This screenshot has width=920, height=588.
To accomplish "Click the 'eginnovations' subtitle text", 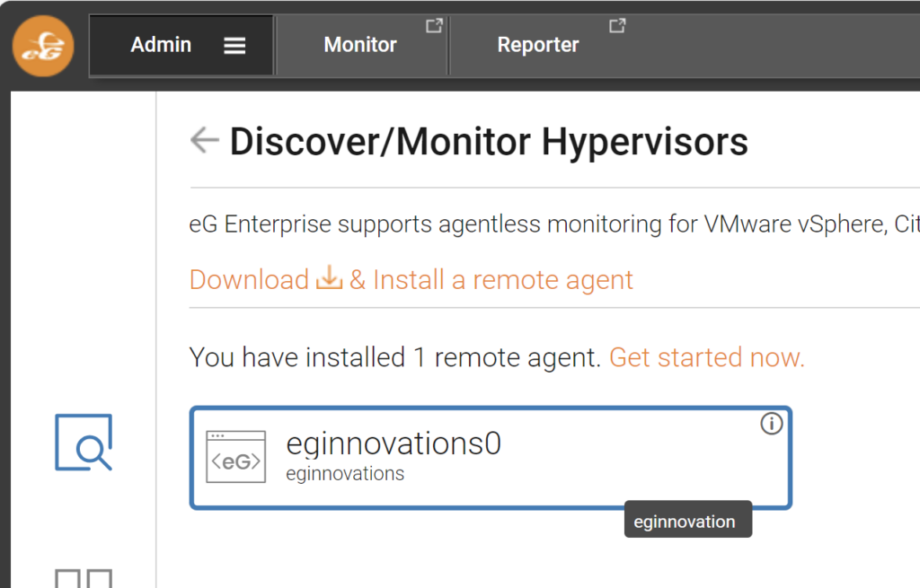I will coord(345,474).
